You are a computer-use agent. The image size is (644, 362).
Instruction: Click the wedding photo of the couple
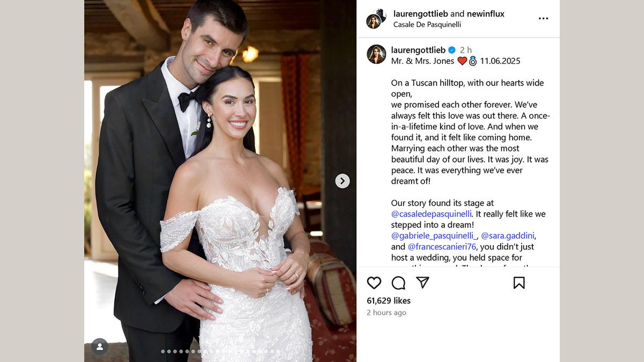(x=220, y=181)
